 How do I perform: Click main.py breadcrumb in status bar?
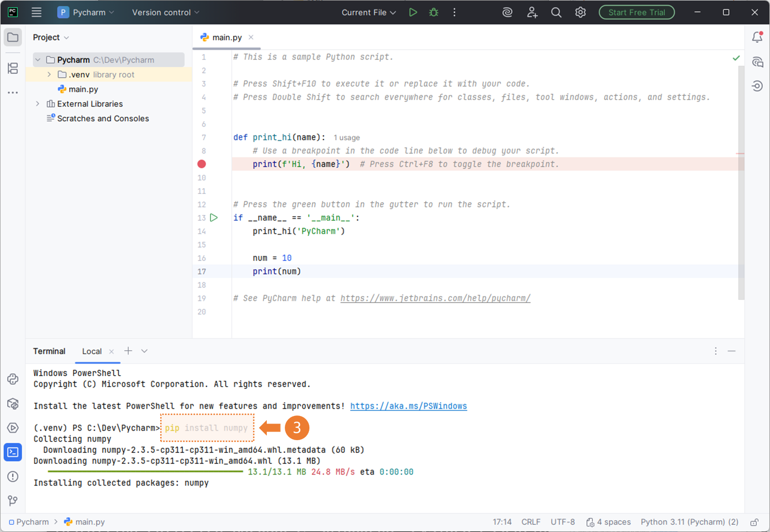coord(84,522)
